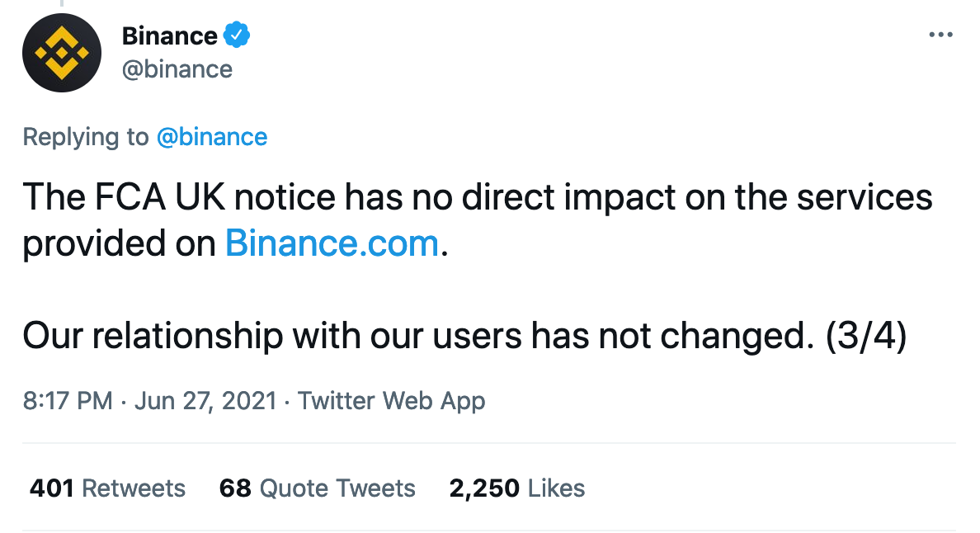This screenshot has width=980, height=533.
Task: Click the blue verified checkmark badge
Action: coord(237,35)
